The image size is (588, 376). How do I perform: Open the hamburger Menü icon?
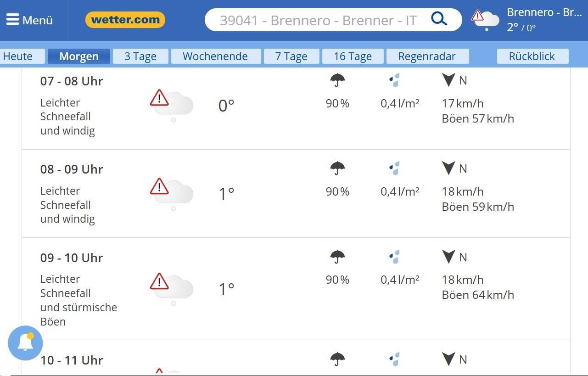13,20
